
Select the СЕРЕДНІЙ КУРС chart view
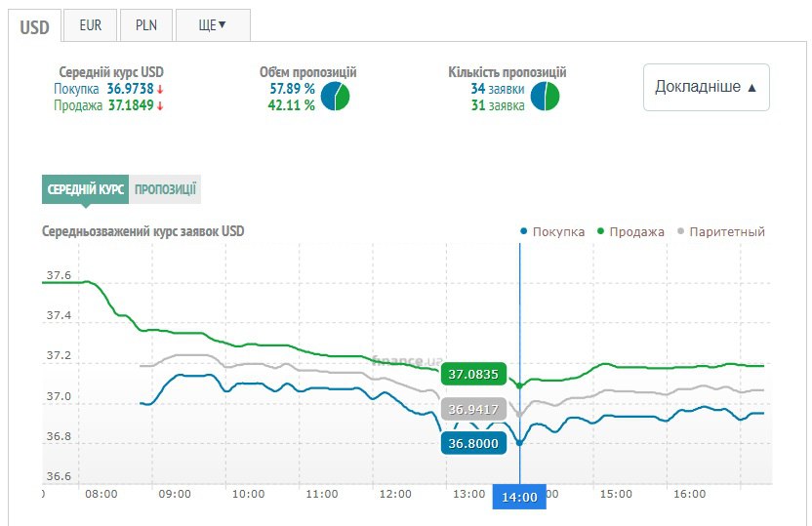click(x=86, y=190)
